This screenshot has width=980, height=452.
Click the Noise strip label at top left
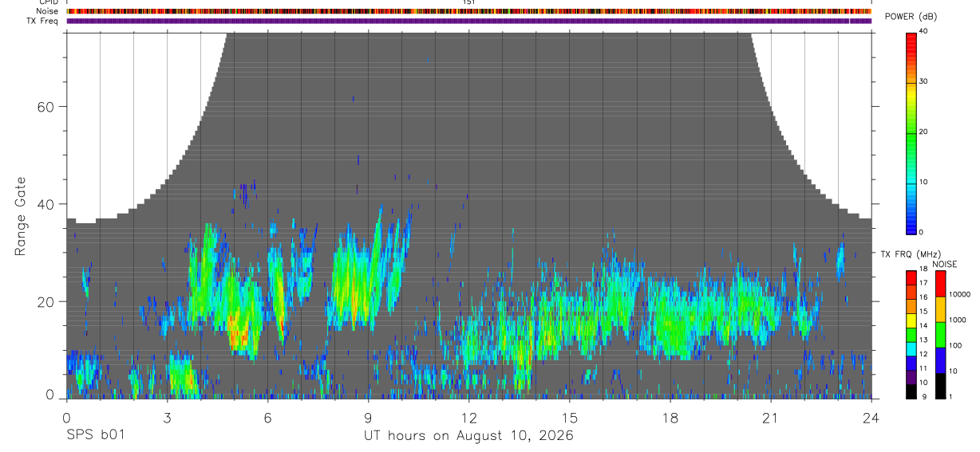(x=48, y=11)
